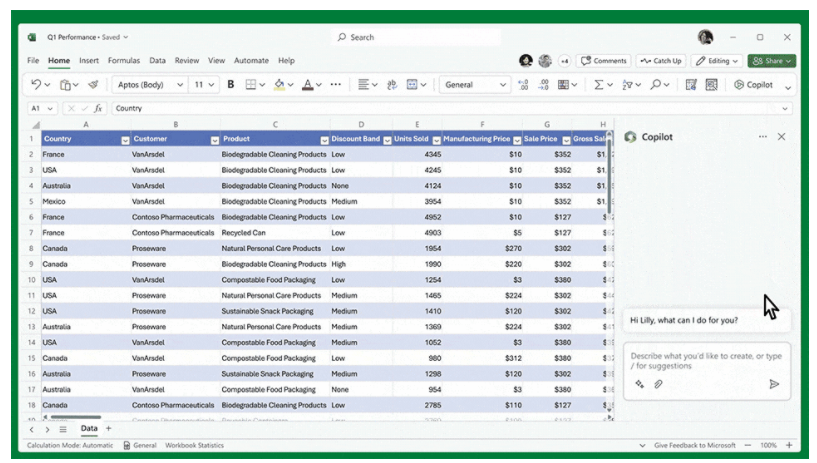Viewport: 817px width, 463px height.
Task: Open the font size 11 dropdown
Action: click(211, 84)
